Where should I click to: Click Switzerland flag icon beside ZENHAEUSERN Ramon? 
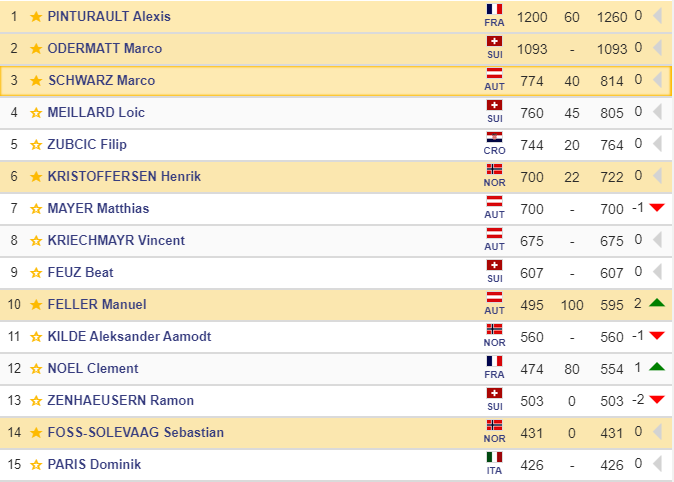(x=494, y=395)
